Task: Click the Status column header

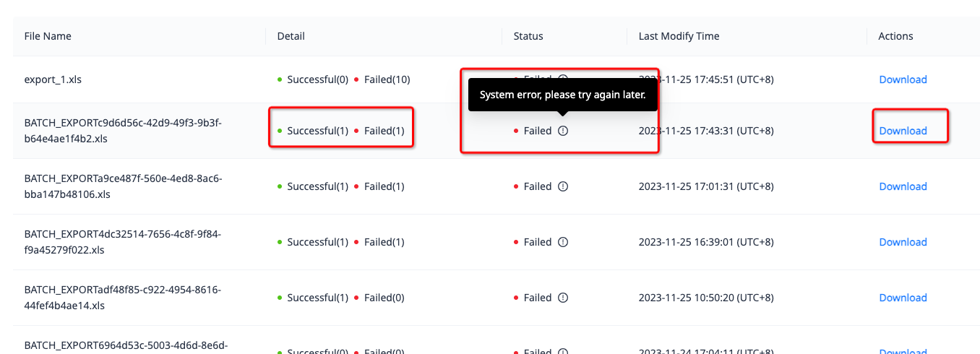Action: click(528, 36)
